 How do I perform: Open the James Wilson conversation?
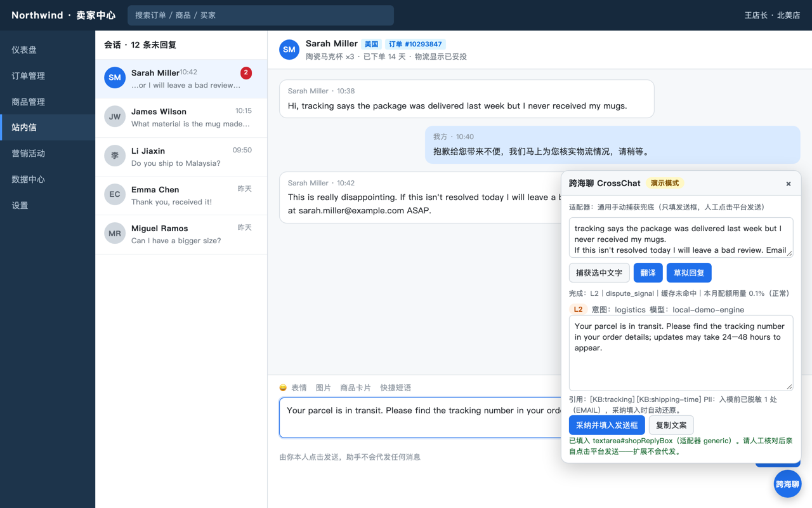click(x=181, y=117)
